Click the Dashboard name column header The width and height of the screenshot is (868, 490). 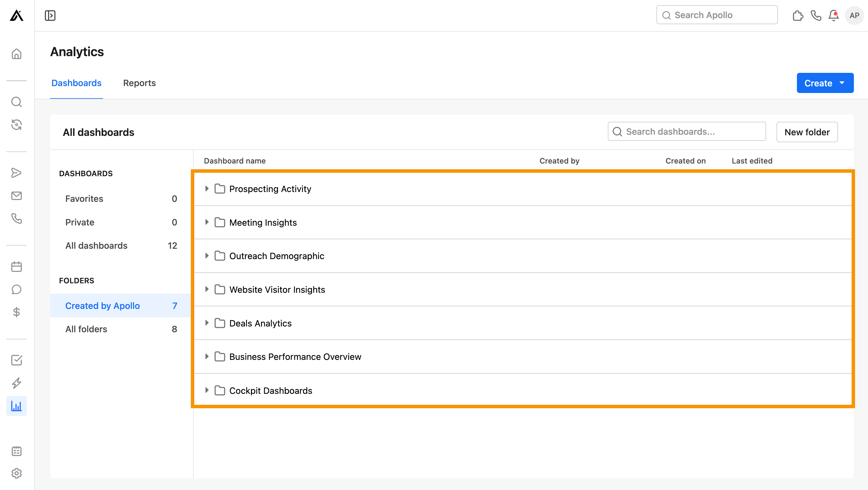[235, 161]
